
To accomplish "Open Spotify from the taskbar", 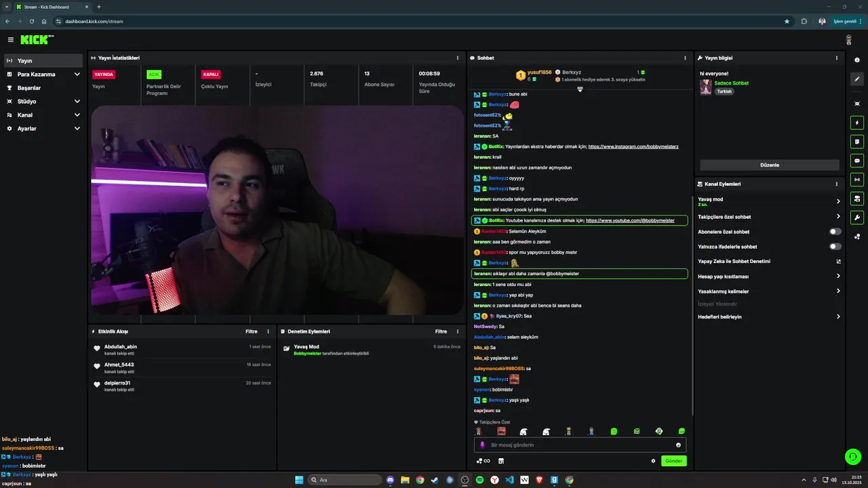I will tap(479, 480).
